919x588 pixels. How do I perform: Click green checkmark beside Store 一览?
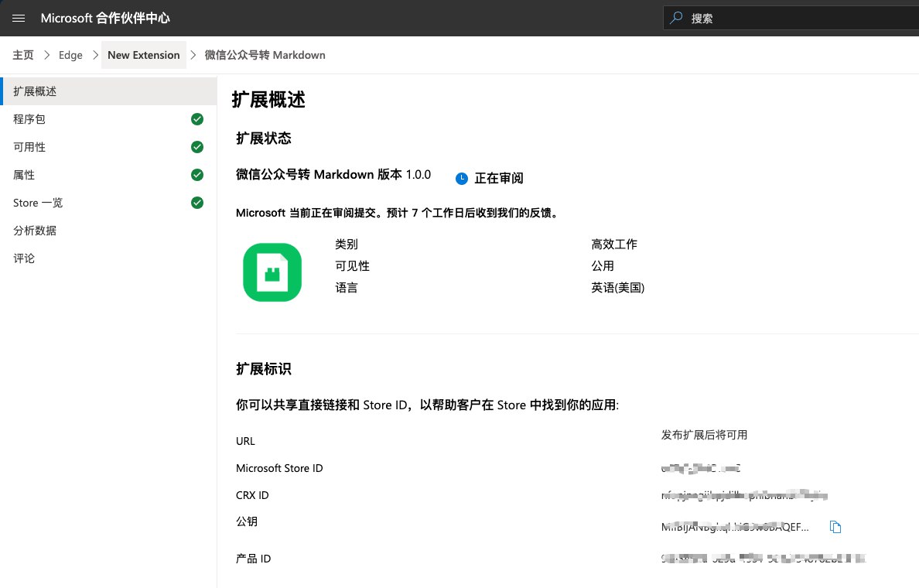[197, 203]
